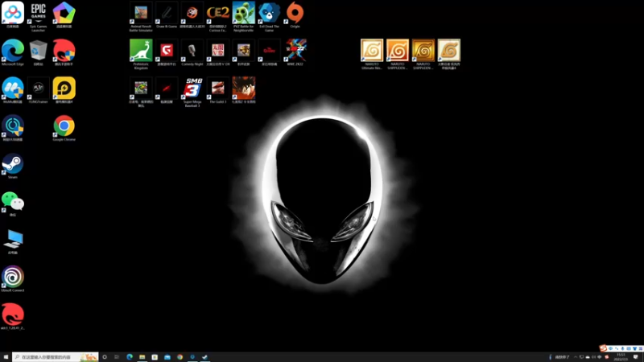Open the Dragon Ball Goku game shortcut

244,90
